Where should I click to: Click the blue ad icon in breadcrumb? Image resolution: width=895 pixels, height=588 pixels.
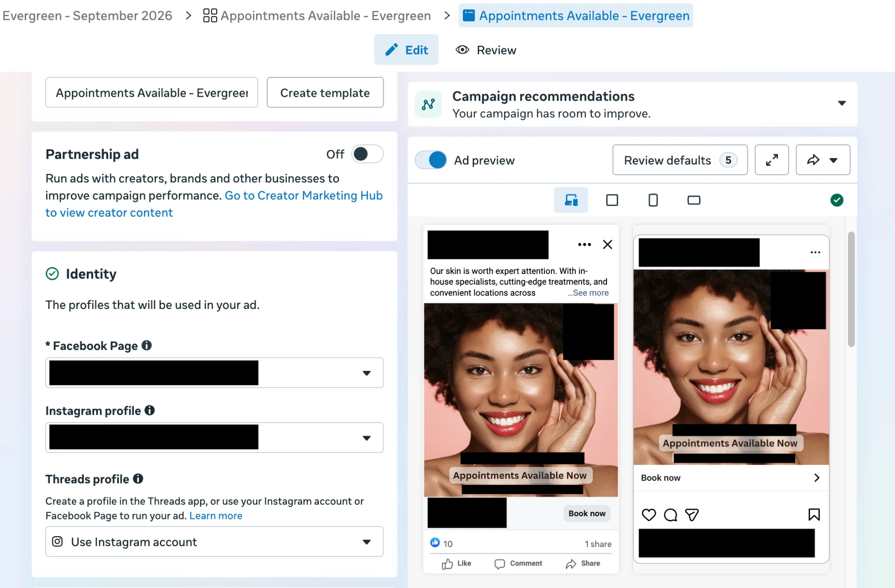pos(468,15)
